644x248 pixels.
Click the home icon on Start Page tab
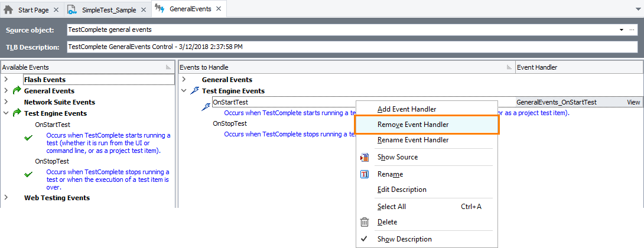coord(8,9)
